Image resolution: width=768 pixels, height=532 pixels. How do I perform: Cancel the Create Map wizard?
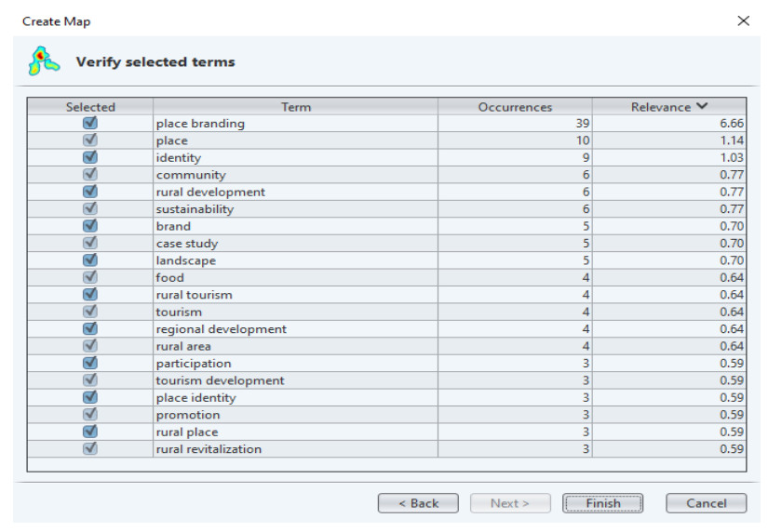(706, 503)
